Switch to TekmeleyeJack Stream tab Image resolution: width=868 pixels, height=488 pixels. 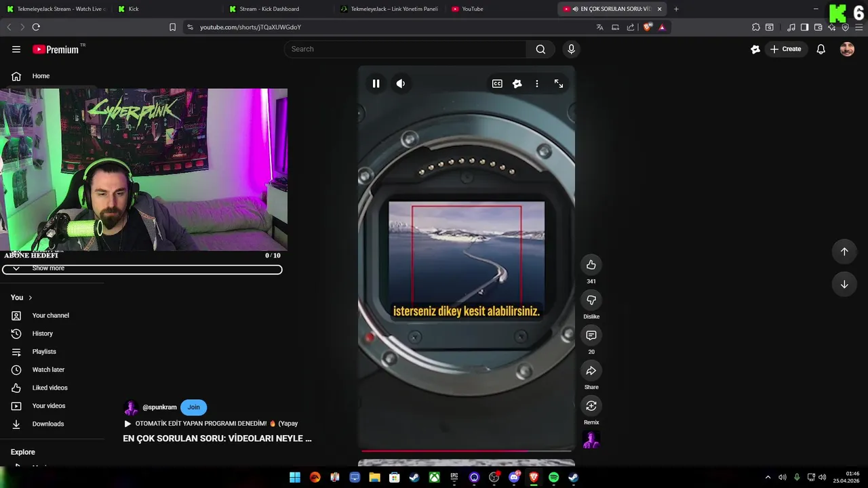tap(56, 9)
